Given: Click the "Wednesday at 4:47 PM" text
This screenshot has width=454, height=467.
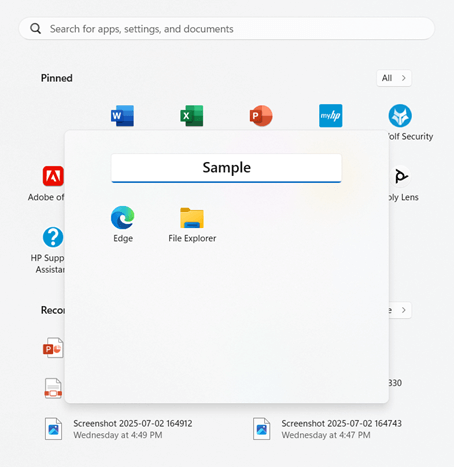Looking at the screenshot, I should tap(326, 435).
